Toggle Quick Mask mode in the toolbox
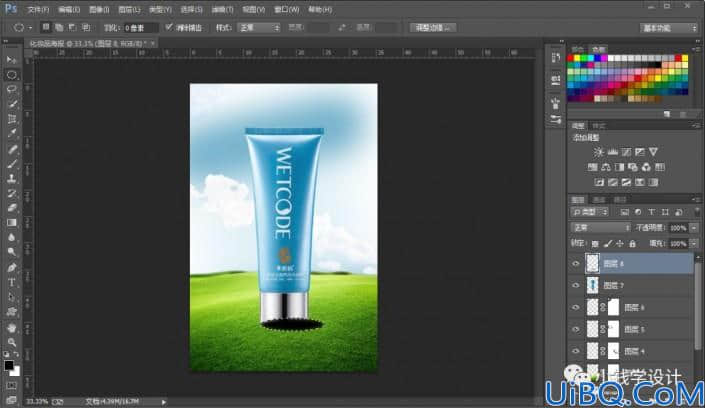705x408 pixels. pyautogui.click(x=12, y=386)
